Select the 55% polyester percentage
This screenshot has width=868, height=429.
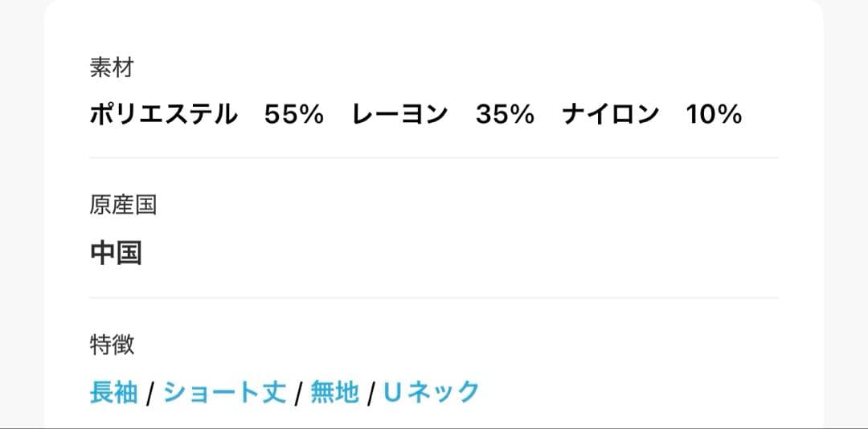(x=293, y=115)
